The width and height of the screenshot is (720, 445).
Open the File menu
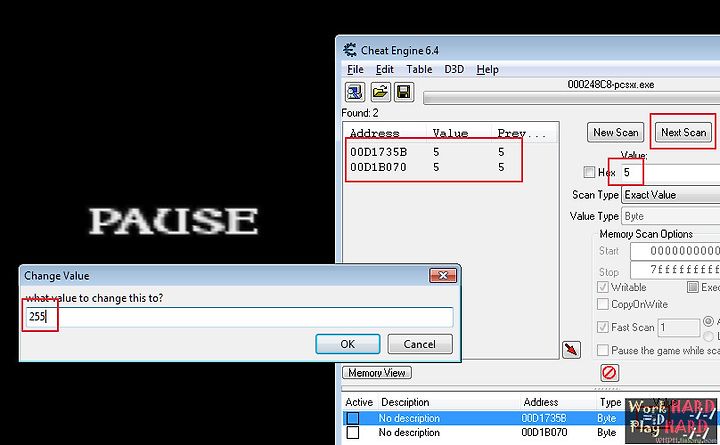coord(355,69)
